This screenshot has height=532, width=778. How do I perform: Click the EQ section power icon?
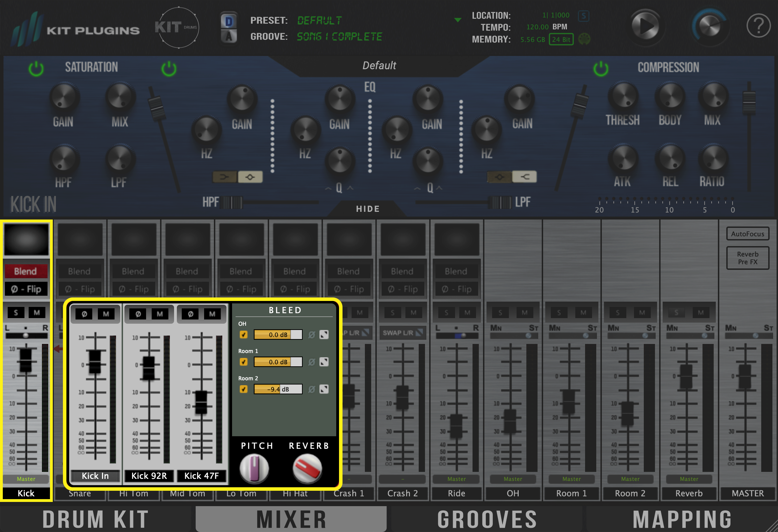(169, 69)
